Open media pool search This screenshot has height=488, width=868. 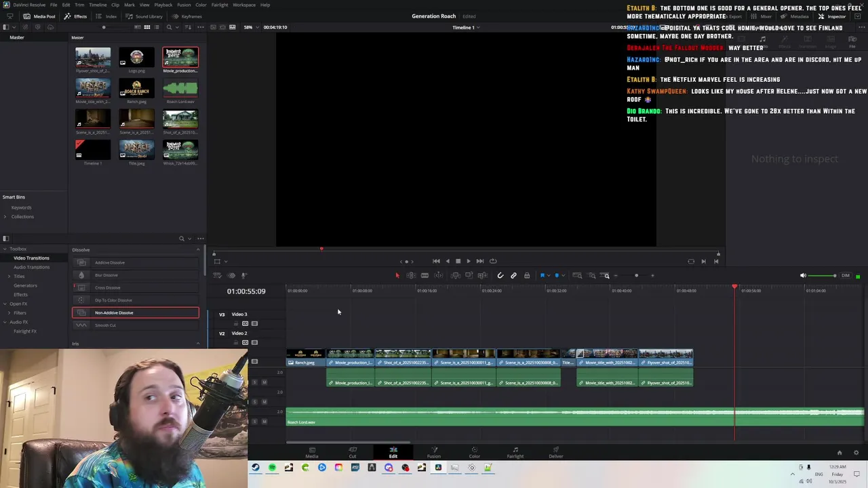coord(169,27)
